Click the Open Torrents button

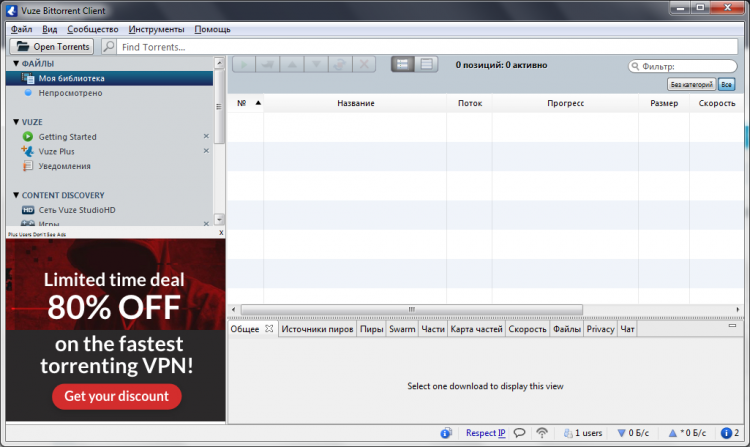53,47
